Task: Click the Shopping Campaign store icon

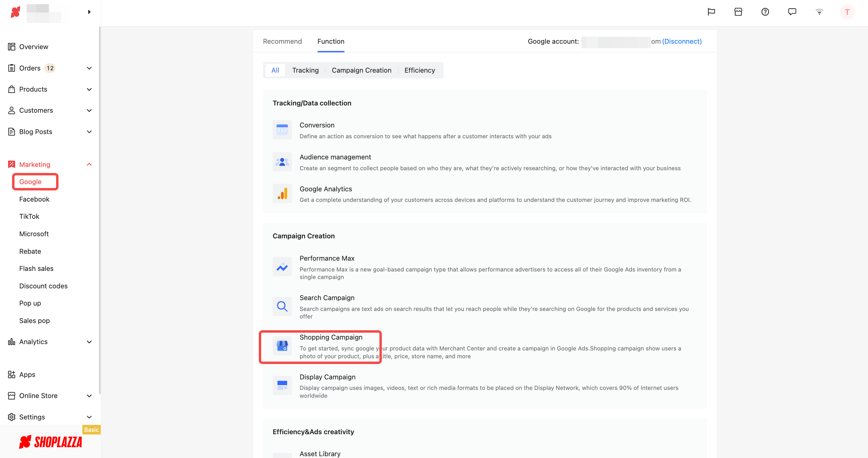Action: click(x=282, y=346)
